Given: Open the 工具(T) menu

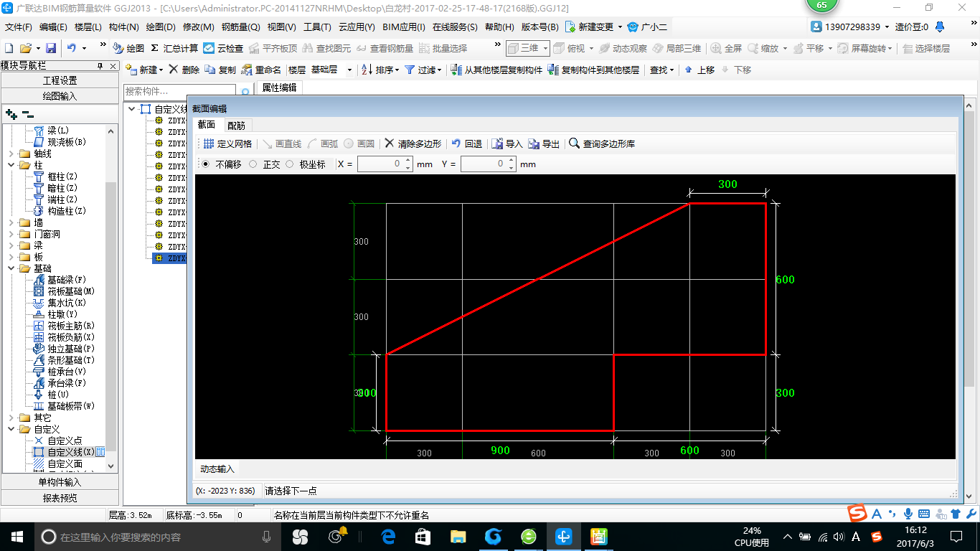Looking at the screenshot, I should [x=317, y=27].
